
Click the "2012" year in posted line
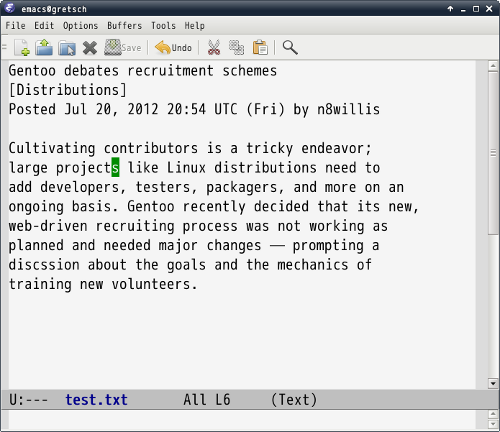143,109
